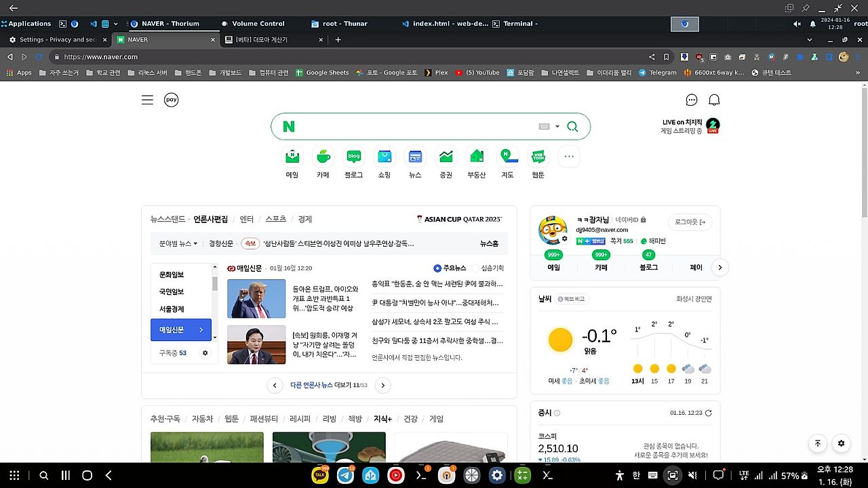Select the 주요뉴스 radio button

click(437, 268)
